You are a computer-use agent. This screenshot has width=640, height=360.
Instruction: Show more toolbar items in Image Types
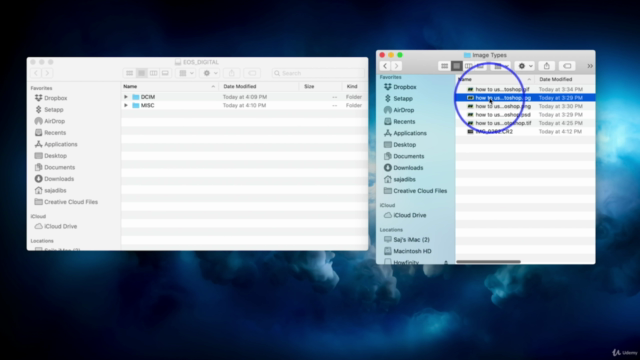tap(590, 66)
